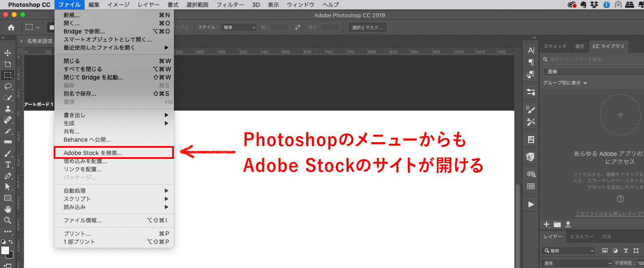This screenshot has height=268, width=644.
Task: Open the Character panel icon
Action: click(531, 51)
